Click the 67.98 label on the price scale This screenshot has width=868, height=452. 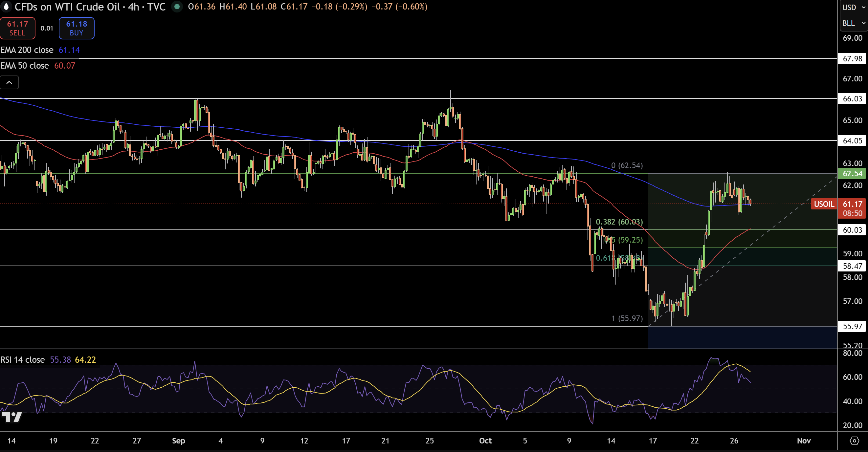pos(853,59)
